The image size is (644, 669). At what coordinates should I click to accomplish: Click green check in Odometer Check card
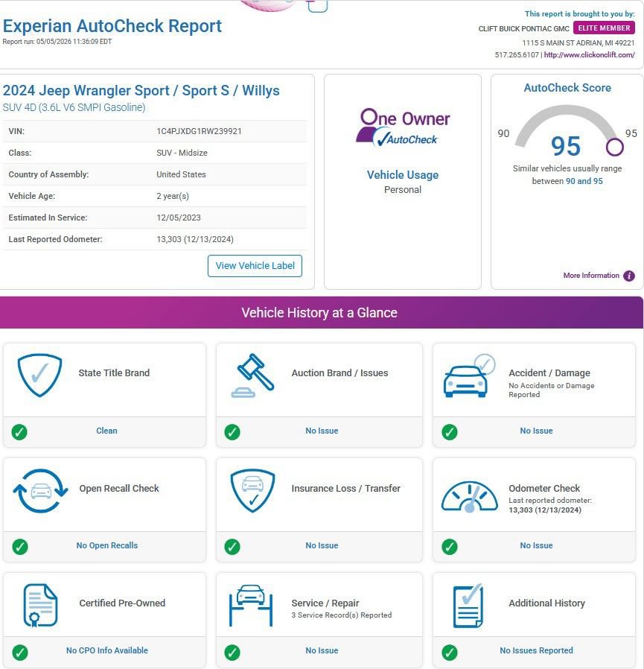coord(450,547)
